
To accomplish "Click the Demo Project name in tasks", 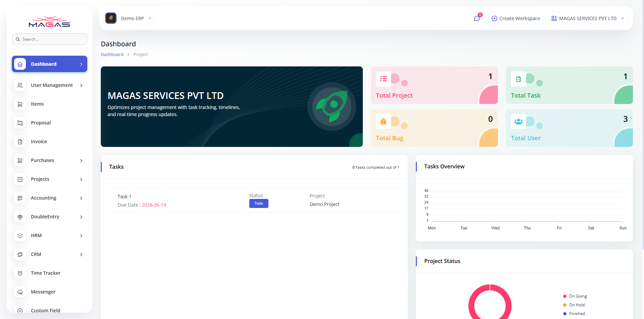I will click(325, 204).
